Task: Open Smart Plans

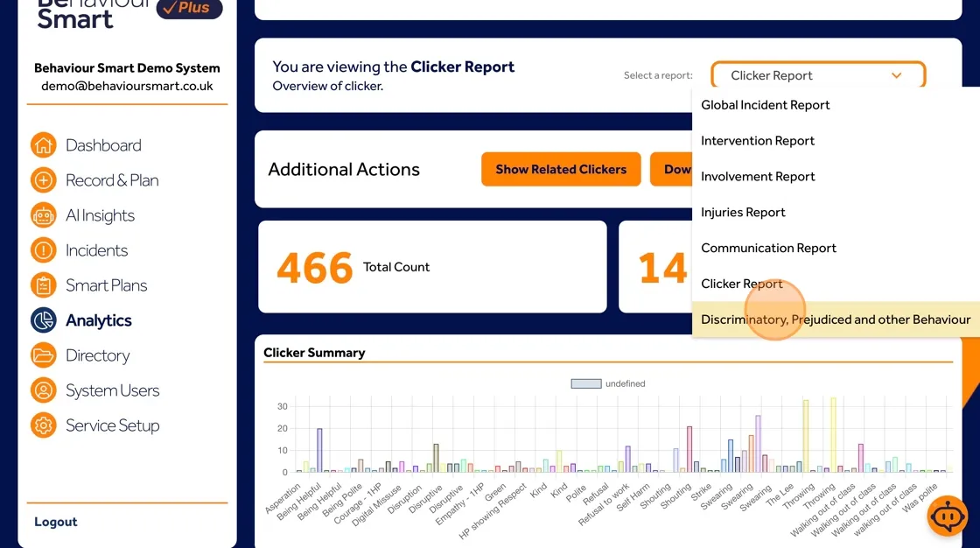Action: coord(43,285)
